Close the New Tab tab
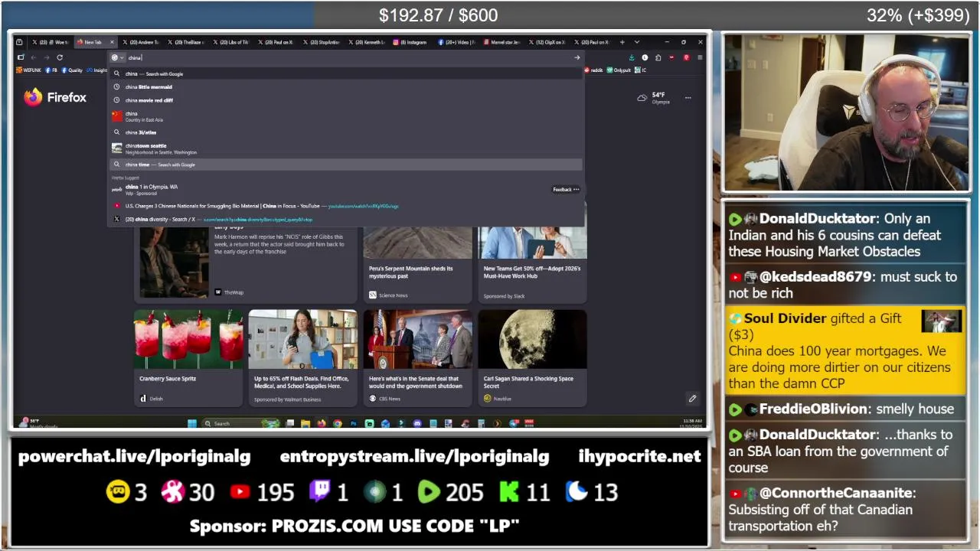 pos(112,42)
